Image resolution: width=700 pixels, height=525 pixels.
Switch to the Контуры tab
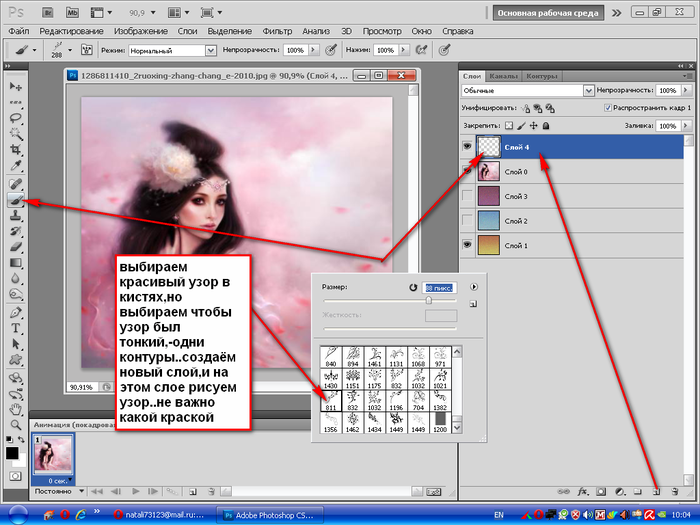542,76
